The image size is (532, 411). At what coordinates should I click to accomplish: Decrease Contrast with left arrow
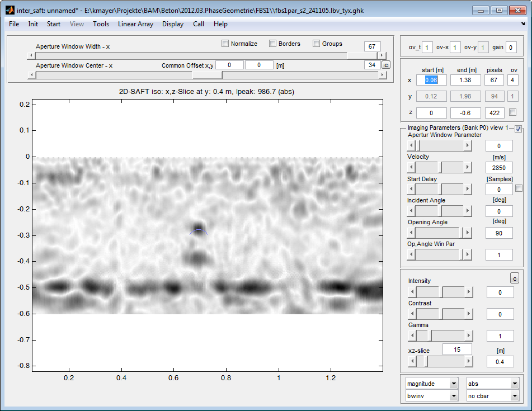[412, 314]
